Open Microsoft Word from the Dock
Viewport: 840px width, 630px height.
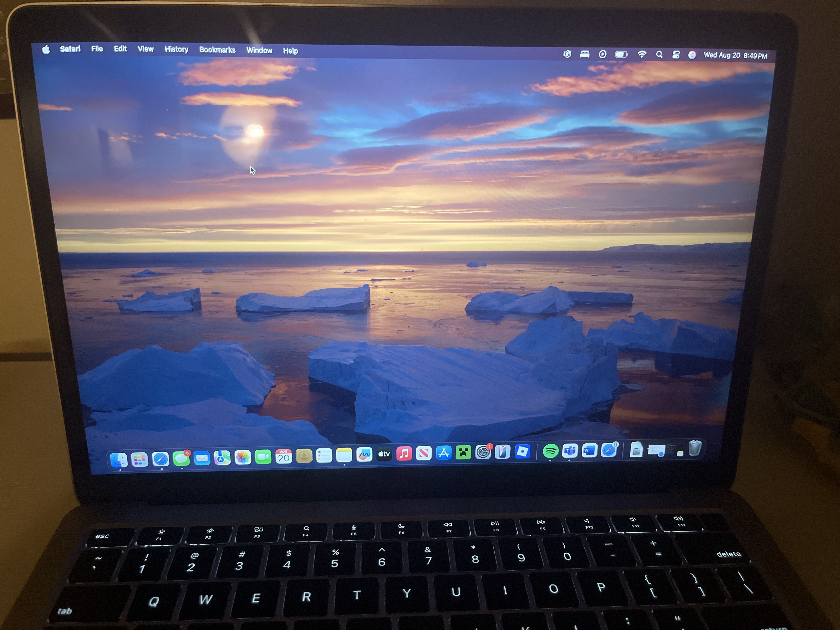[589, 452]
